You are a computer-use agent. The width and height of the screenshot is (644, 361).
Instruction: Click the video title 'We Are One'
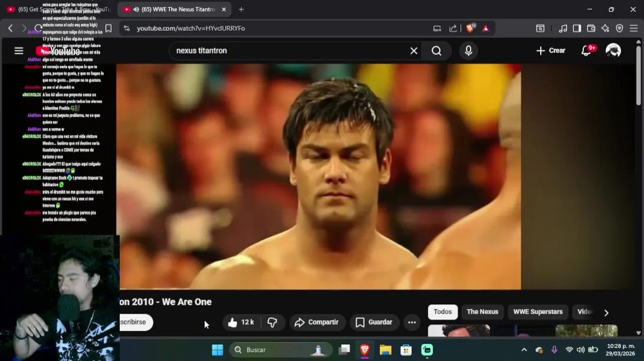click(165, 302)
